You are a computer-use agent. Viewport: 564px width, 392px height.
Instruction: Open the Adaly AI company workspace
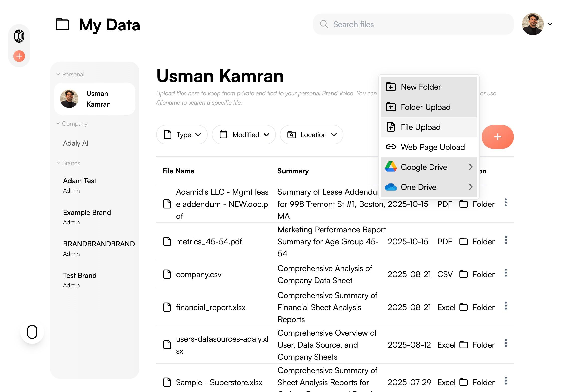coord(76,143)
